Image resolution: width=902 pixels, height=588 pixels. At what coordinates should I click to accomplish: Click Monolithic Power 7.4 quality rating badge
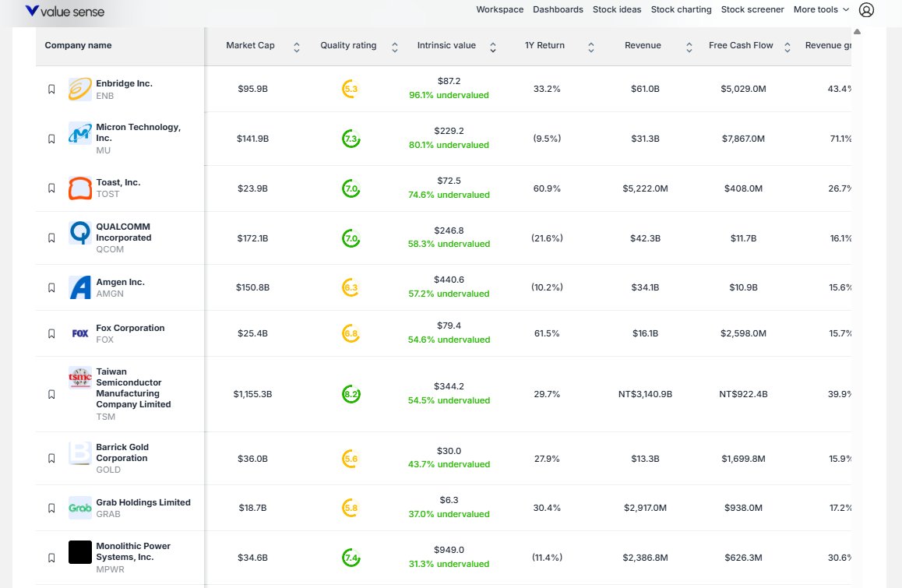351,558
